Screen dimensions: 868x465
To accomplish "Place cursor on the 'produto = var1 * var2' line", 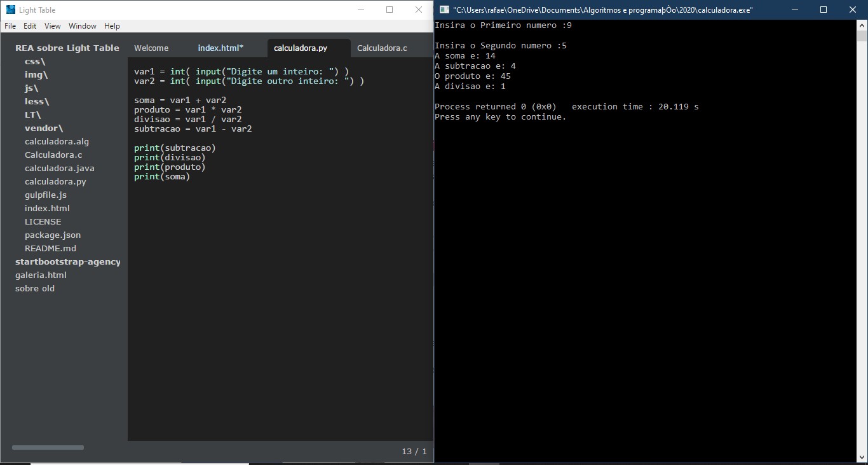I will point(187,110).
